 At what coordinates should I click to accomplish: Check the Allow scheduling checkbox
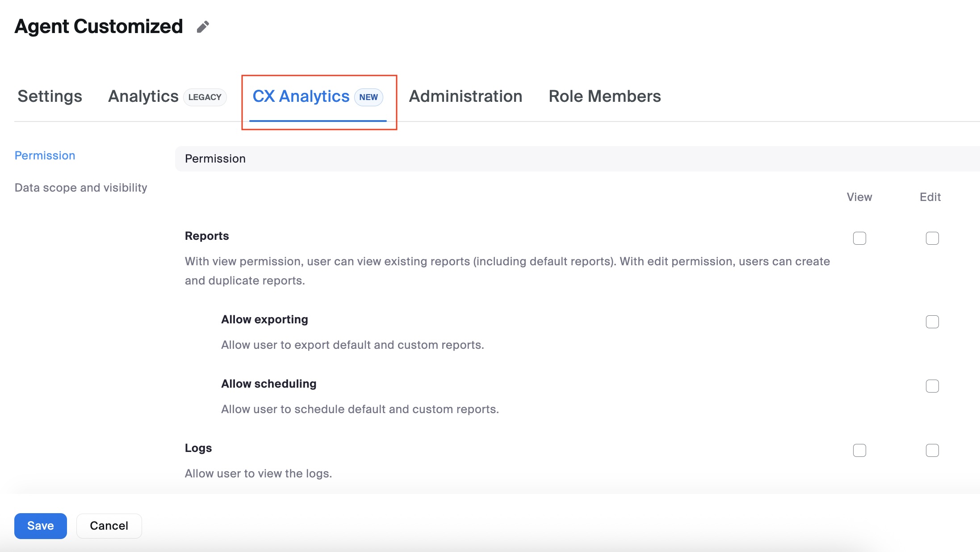(x=932, y=385)
